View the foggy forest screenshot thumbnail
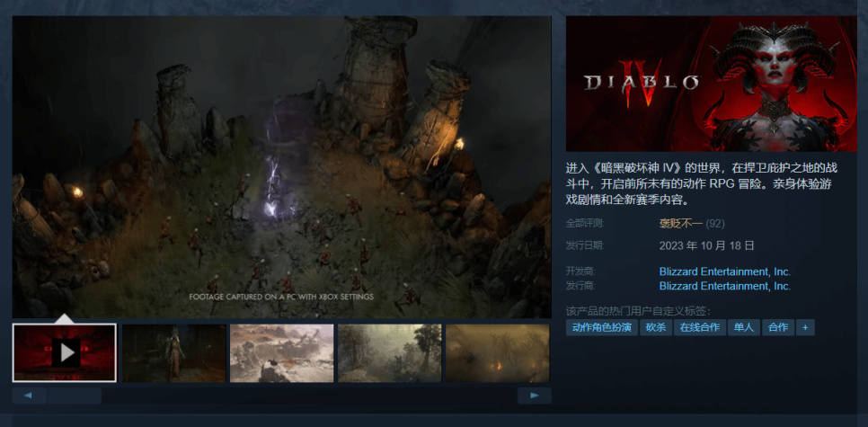The image size is (868, 427). tap(390, 353)
